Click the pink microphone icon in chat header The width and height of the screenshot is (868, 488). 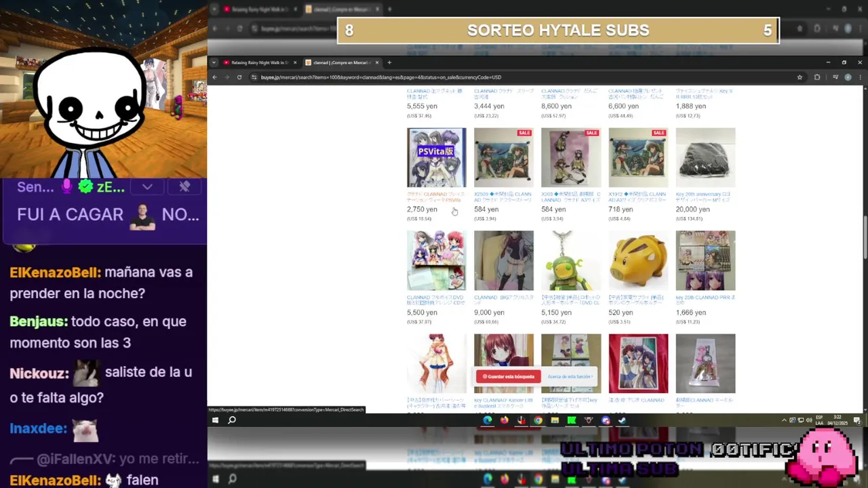(x=67, y=186)
